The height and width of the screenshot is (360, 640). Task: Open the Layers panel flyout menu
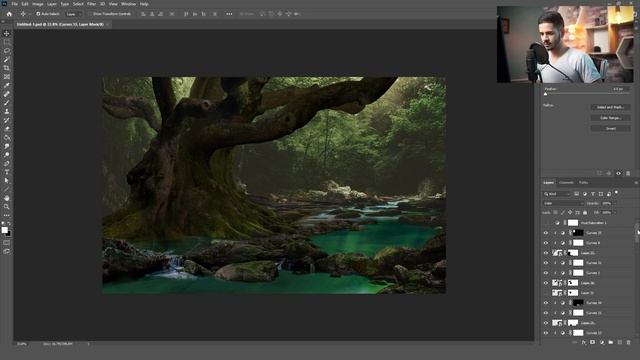636,183
